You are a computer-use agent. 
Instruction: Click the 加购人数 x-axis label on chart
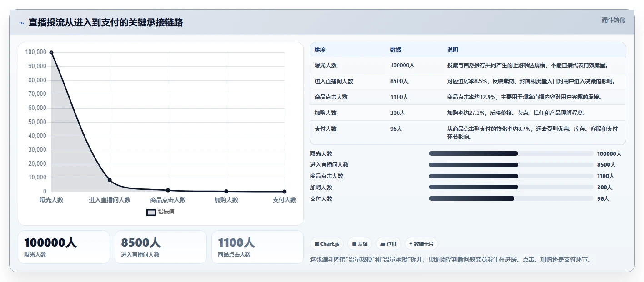[x=226, y=200]
